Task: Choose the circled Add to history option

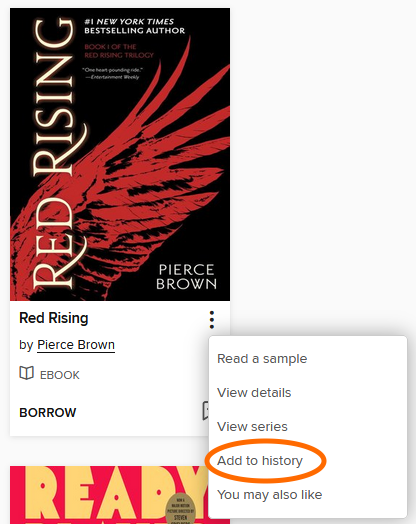Action: [260, 461]
